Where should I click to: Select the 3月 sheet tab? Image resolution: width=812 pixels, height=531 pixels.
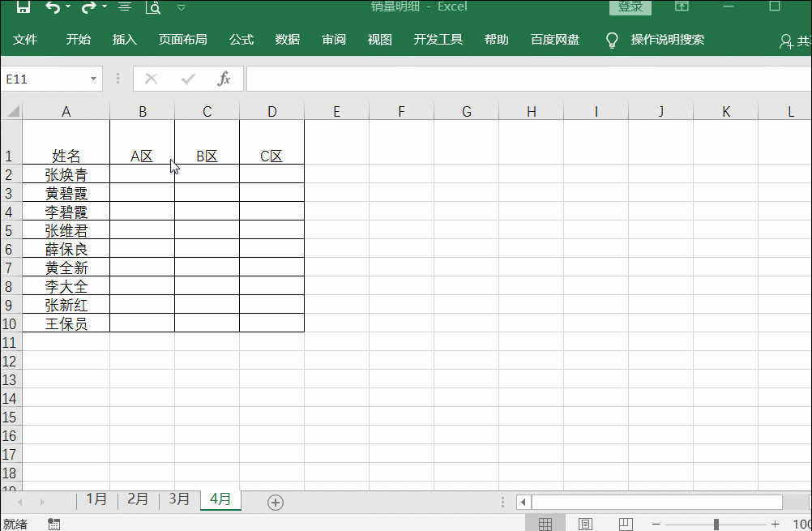[178, 500]
